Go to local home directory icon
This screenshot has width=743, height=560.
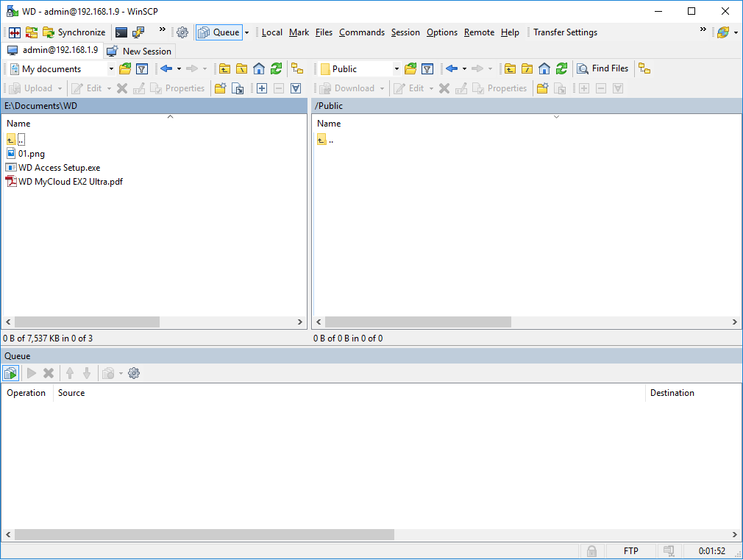click(259, 68)
